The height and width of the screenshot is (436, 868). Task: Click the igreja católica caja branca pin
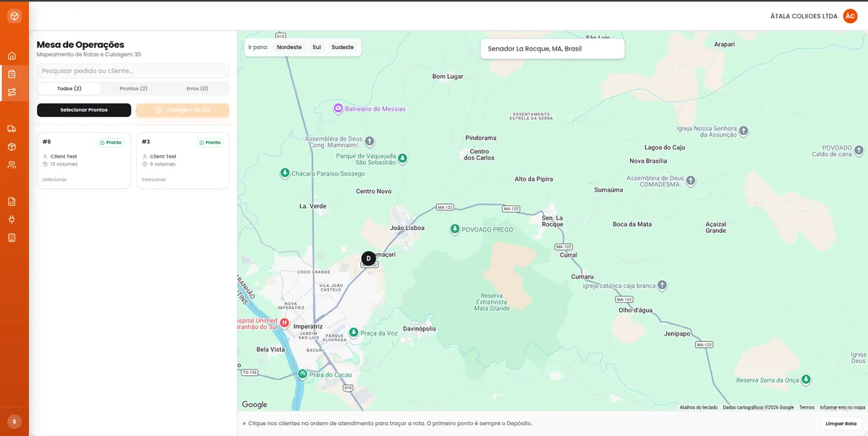point(662,286)
